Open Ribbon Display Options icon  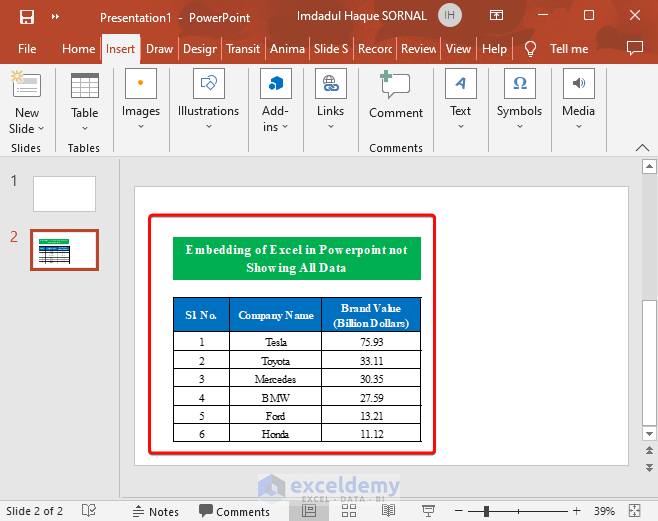point(496,16)
